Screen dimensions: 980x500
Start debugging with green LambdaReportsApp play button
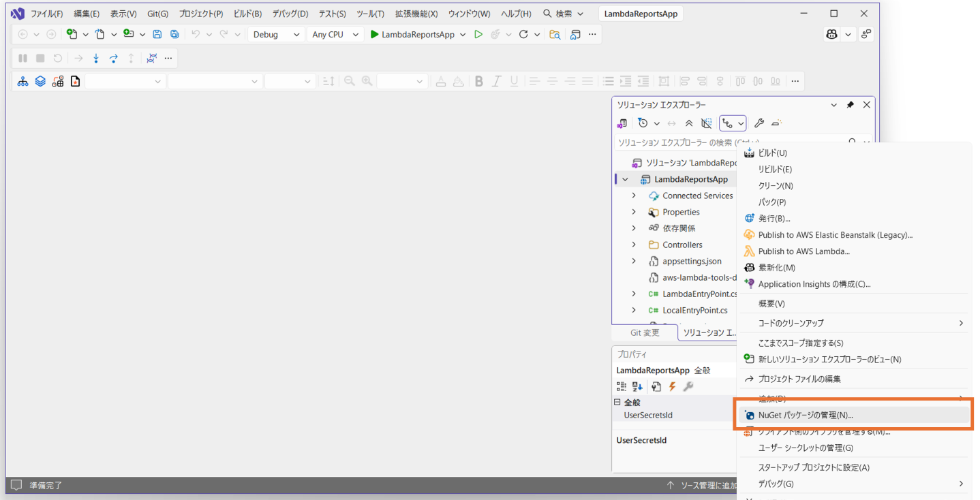412,34
